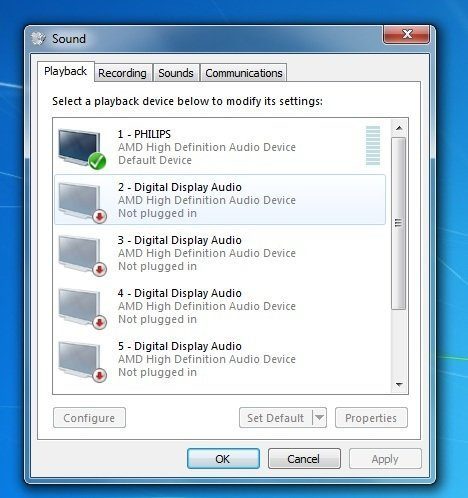
Task: Open the Set Default dropdown arrow
Action: point(319,417)
